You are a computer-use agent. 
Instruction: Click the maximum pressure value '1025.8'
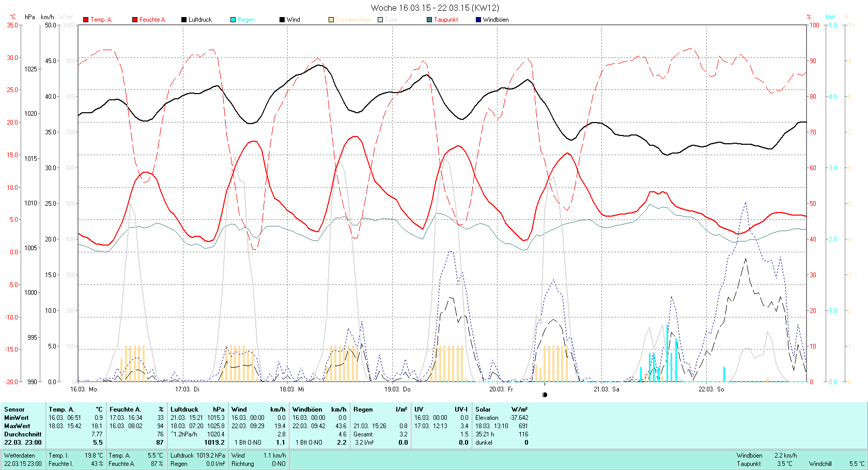pos(216,426)
